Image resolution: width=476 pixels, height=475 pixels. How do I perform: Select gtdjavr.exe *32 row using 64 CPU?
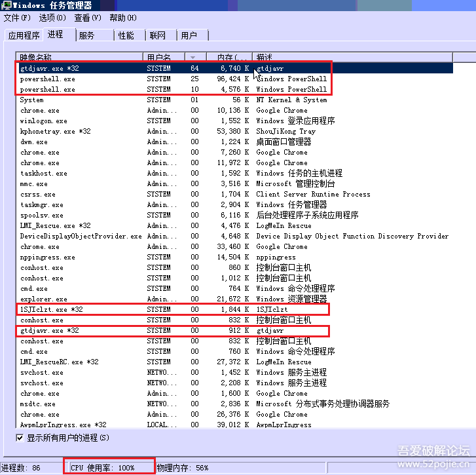click(x=234, y=68)
